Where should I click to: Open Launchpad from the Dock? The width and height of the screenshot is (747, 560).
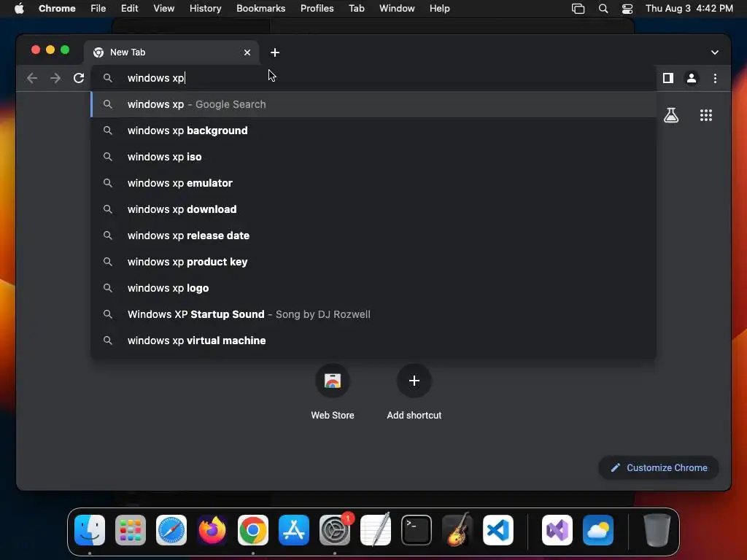click(x=131, y=530)
